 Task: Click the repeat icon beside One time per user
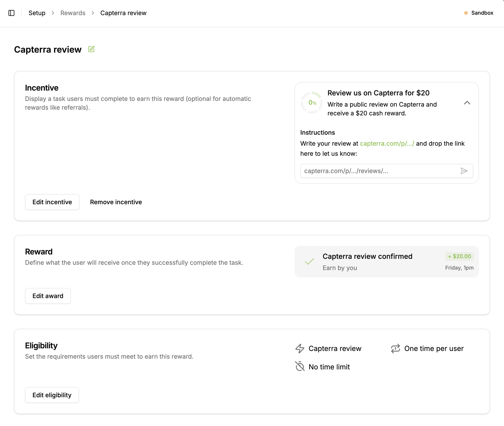point(396,349)
